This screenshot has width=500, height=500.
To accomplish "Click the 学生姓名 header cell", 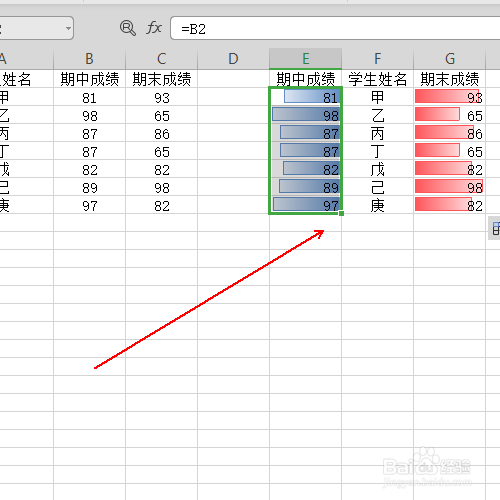I will tap(378, 79).
